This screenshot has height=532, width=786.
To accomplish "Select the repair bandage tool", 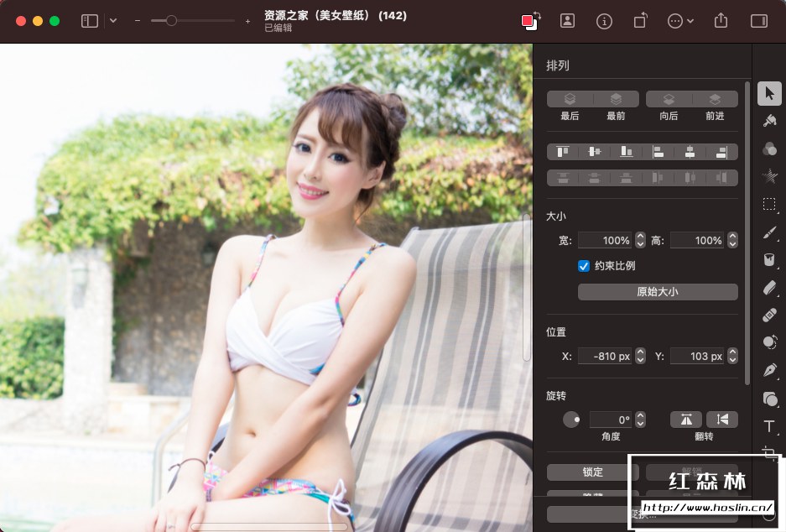I will click(769, 316).
